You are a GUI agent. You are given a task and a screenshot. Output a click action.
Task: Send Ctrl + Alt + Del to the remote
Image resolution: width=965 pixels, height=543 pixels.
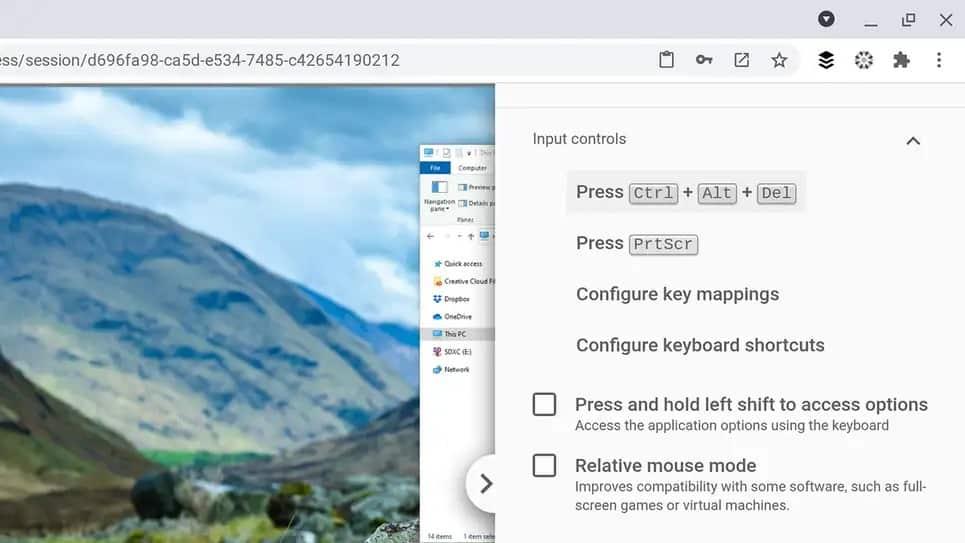click(x=686, y=192)
